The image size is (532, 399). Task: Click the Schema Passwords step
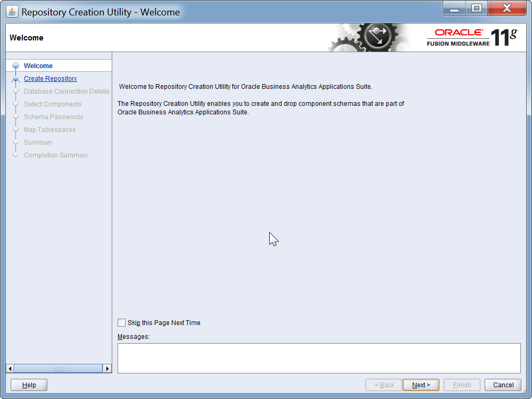click(53, 117)
